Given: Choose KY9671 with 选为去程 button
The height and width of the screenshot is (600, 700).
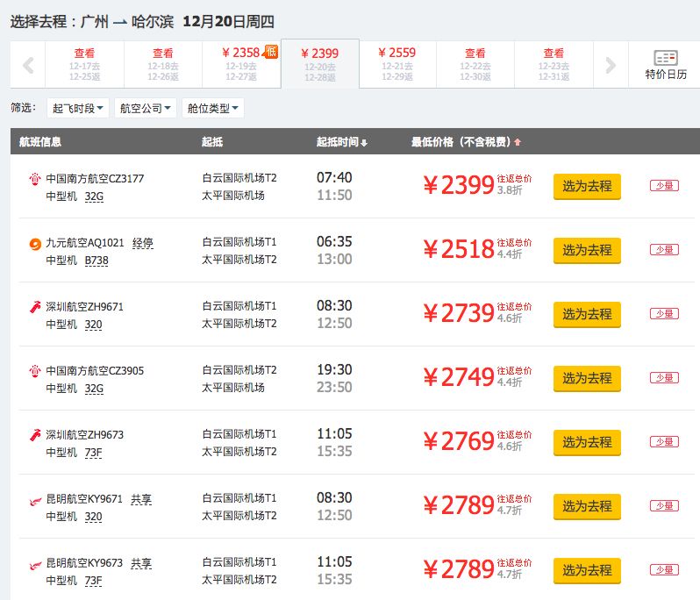Looking at the screenshot, I should 587,507.
